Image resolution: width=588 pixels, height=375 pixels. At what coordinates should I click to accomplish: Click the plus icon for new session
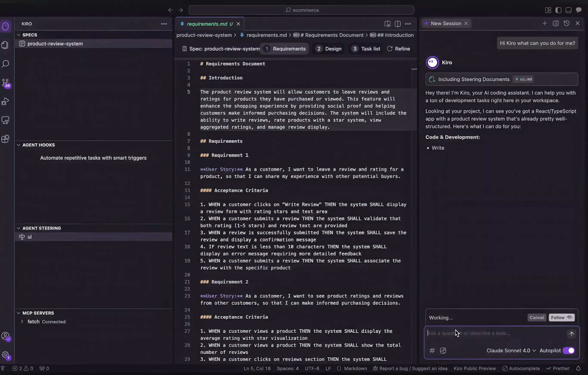pos(544,23)
